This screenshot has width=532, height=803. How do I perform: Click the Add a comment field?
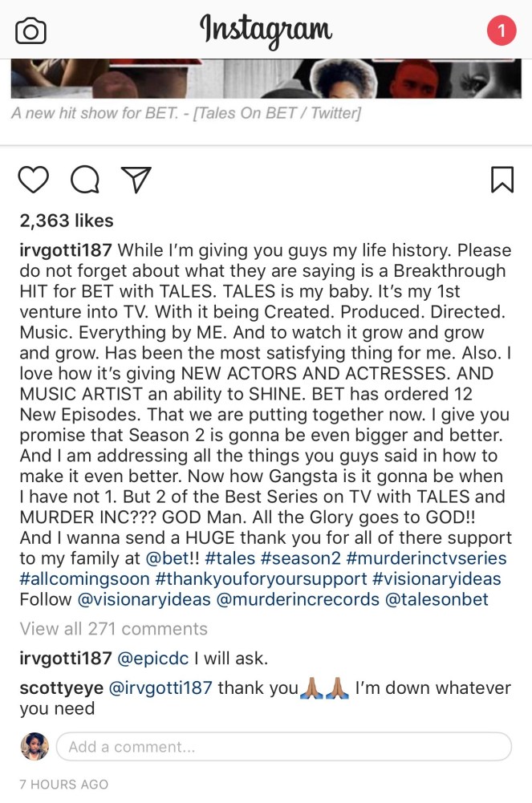283,747
